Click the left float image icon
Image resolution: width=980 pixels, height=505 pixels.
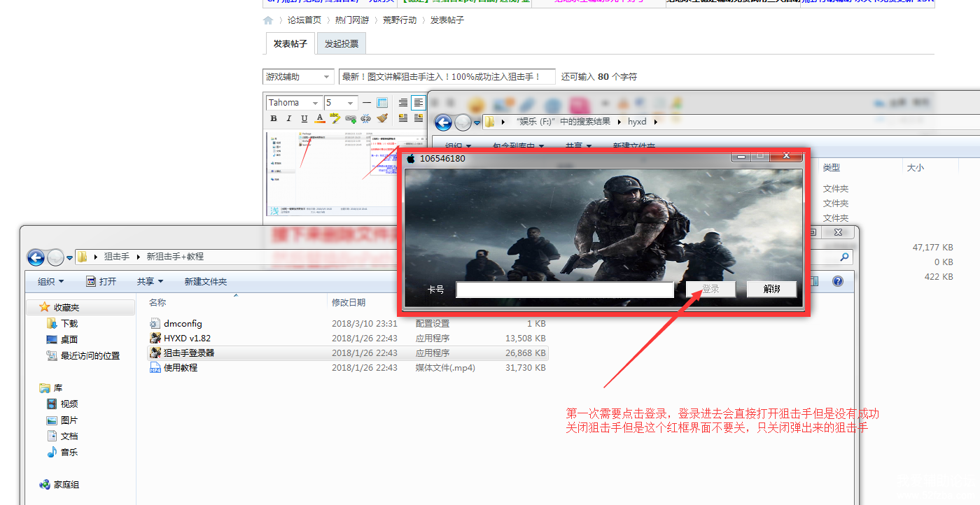pos(403,119)
